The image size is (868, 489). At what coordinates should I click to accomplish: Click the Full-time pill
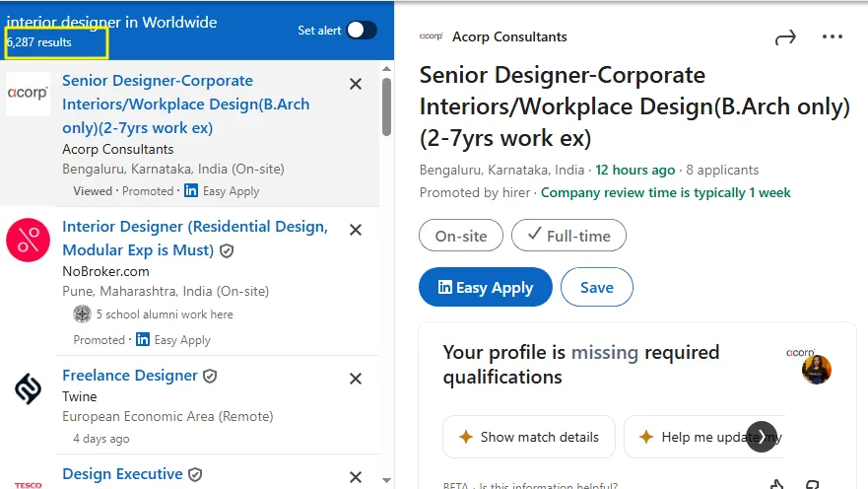point(568,236)
